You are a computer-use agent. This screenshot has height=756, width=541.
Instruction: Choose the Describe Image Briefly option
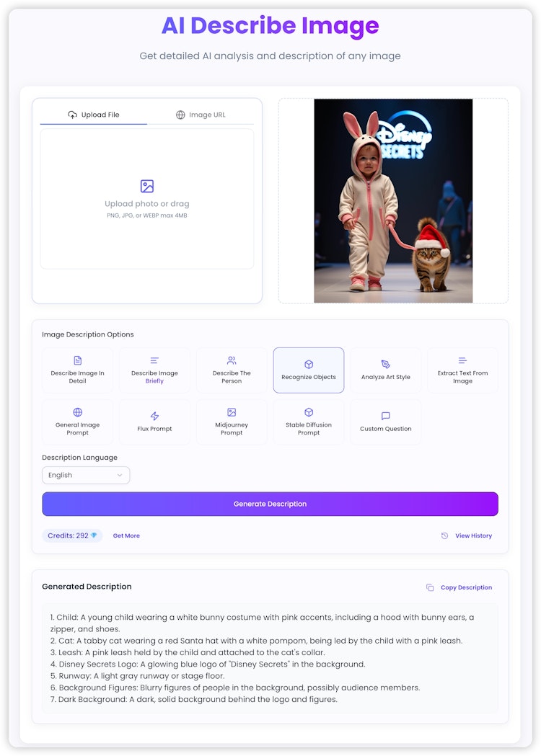pos(154,370)
